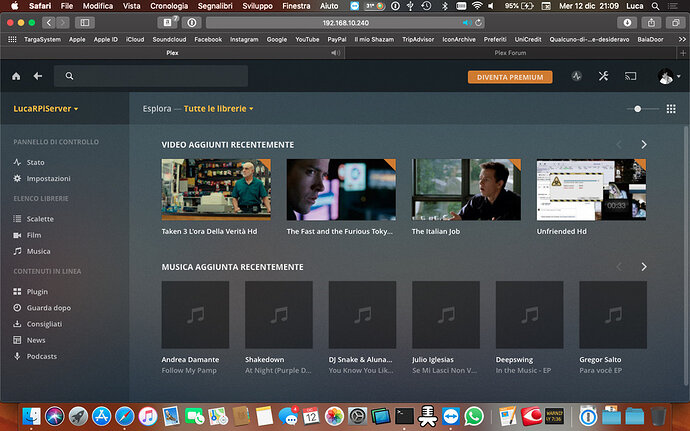
Task: Expand the LucaRPIServer server dropdown
Action: (x=46, y=108)
